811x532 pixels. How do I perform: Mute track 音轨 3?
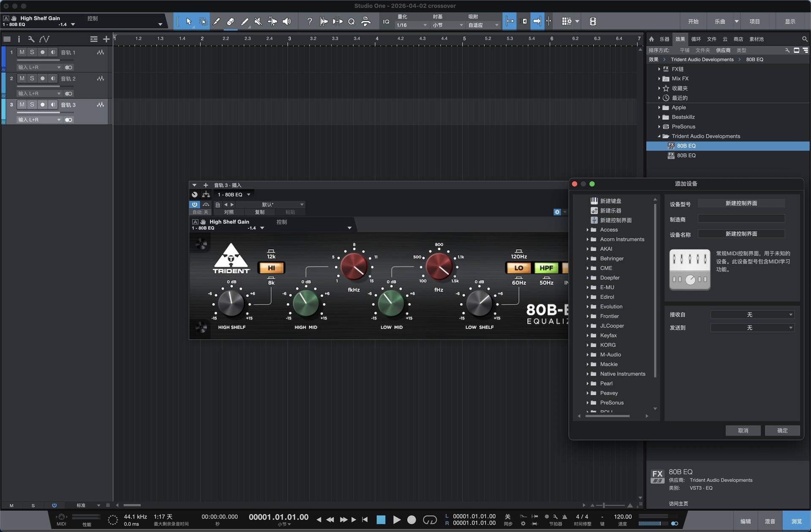pos(22,105)
